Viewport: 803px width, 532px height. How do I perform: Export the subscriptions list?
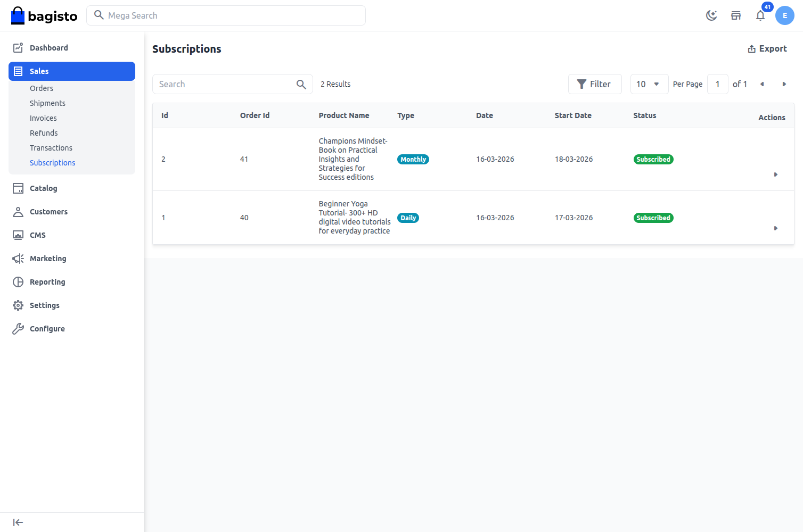pyautogui.click(x=767, y=48)
